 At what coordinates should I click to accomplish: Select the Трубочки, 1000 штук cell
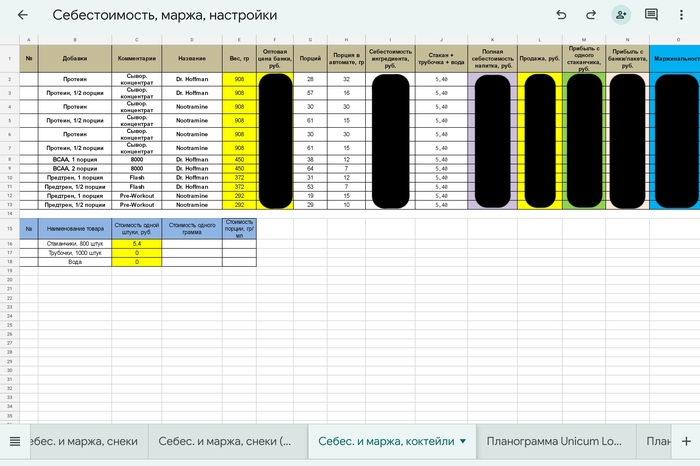tap(74, 253)
